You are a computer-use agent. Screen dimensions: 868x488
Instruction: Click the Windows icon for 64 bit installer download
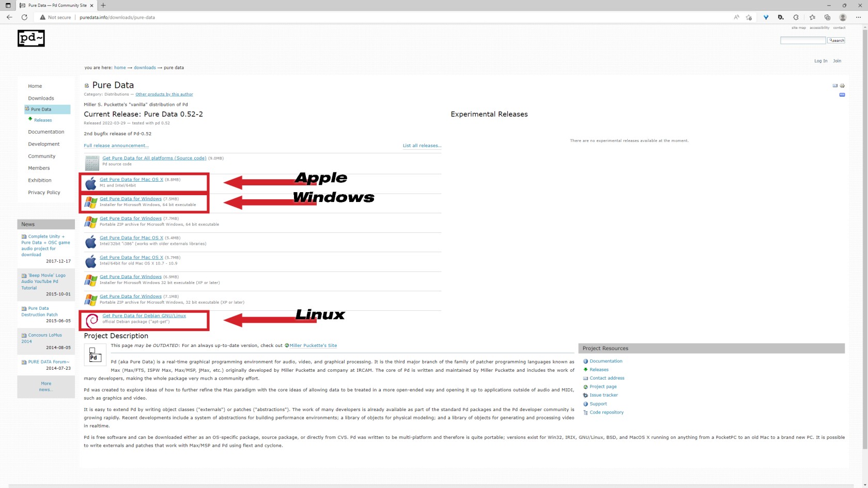coord(91,202)
